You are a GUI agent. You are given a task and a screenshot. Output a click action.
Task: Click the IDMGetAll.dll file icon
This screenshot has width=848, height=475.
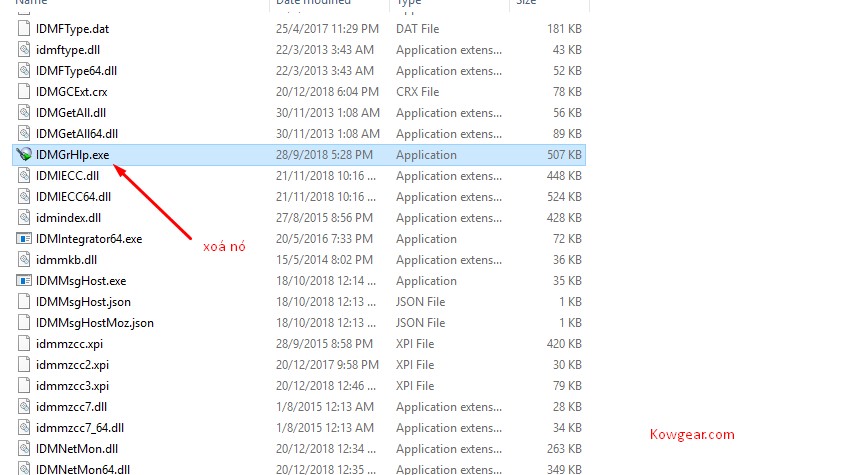point(24,113)
